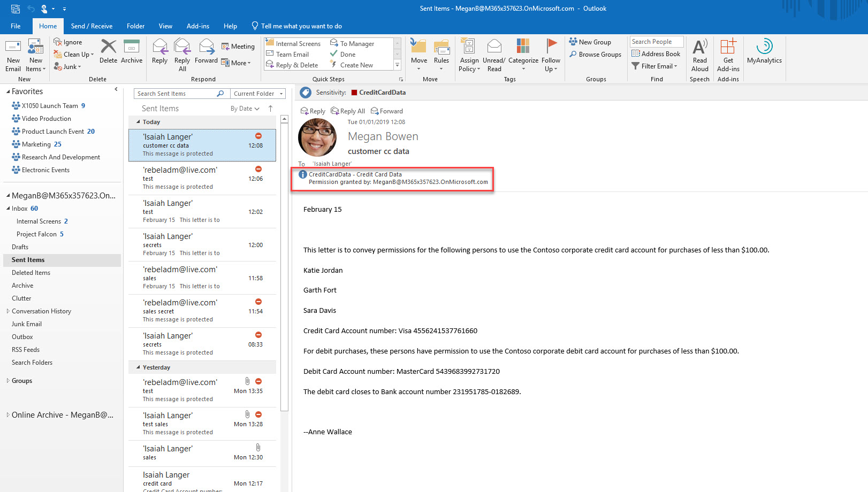The height and width of the screenshot is (492, 868).
Task: Delete the selected message
Action: click(108, 51)
